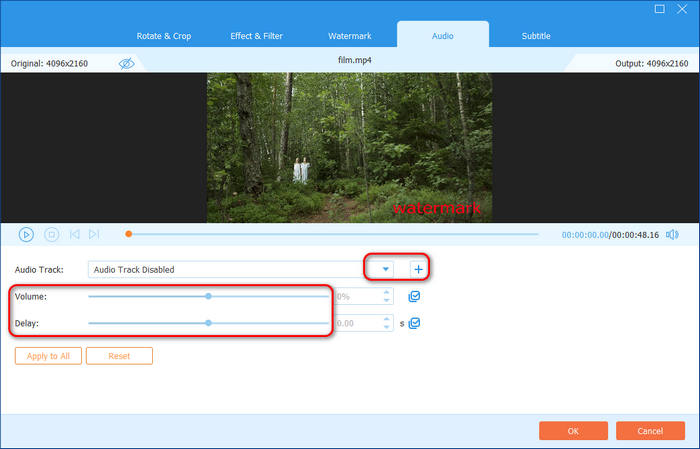Mute the preview speaker icon
This screenshot has width=700, height=449.
[672, 235]
